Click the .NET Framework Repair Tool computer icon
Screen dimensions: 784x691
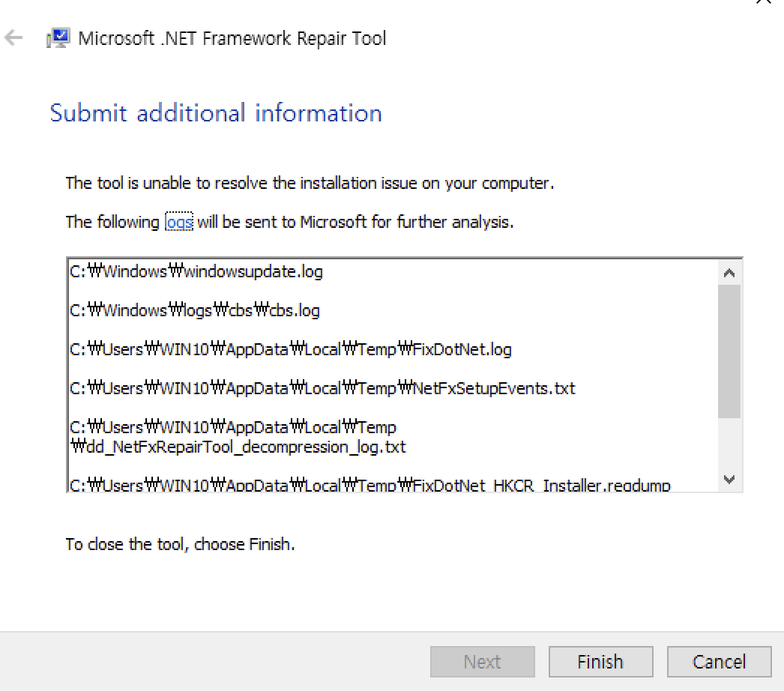pyautogui.click(x=58, y=38)
